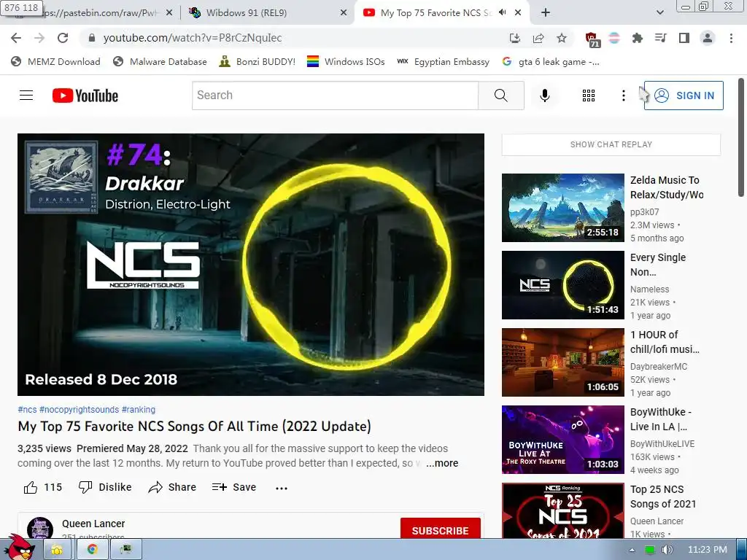
Task: Go back to the previous page
Action: (16, 38)
